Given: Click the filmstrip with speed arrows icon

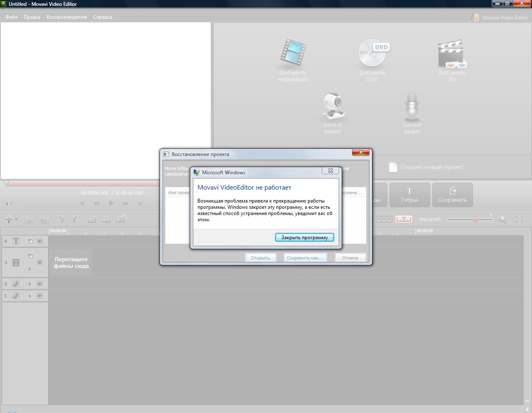Looking at the screenshot, I should [106, 219].
